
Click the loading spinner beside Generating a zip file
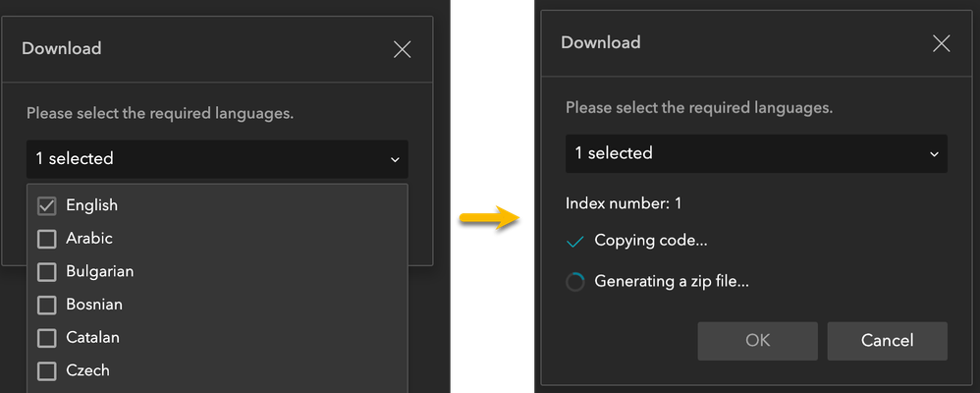click(x=576, y=282)
